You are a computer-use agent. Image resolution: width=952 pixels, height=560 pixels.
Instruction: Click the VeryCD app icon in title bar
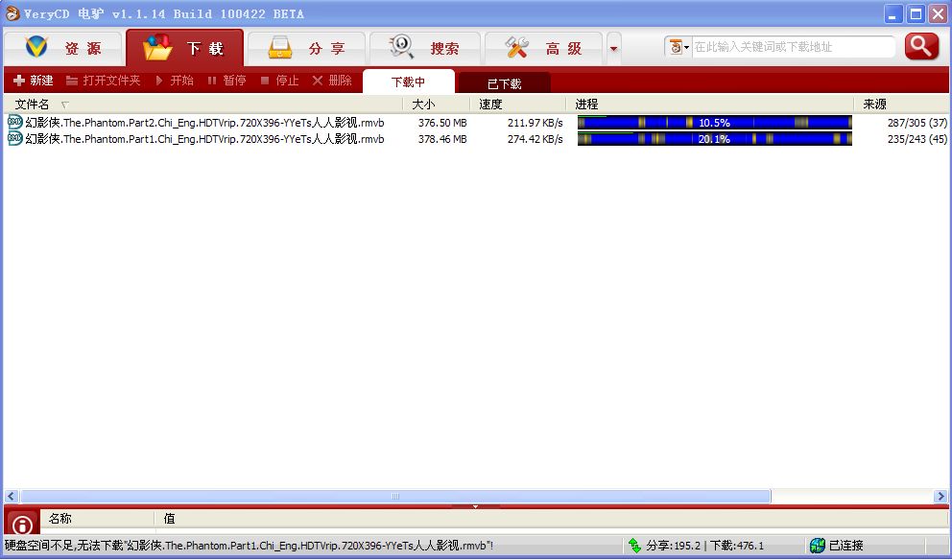point(12,13)
